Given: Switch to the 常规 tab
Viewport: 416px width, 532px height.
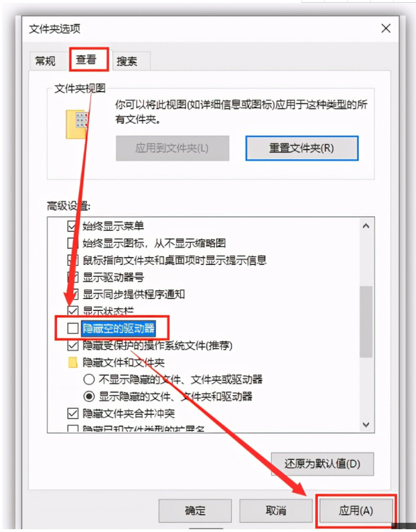Looking at the screenshot, I should [x=45, y=61].
